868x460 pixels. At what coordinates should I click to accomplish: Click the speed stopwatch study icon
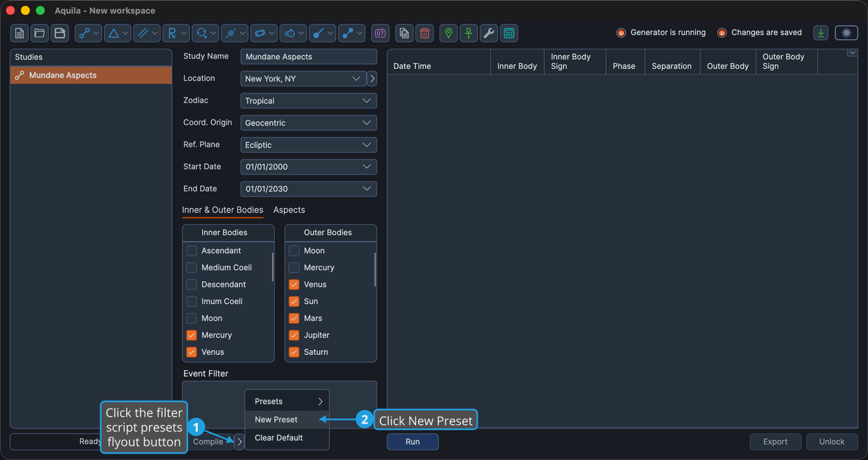pyautogui.click(x=290, y=33)
